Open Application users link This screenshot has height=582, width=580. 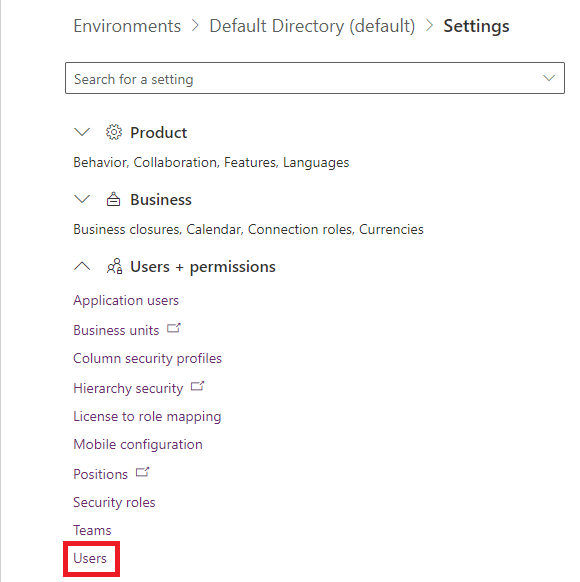coord(126,300)
